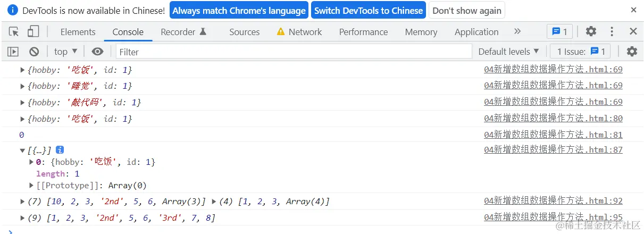Create a live expression with eye icon
The height and width of the screenshot is (234, 644).
97,52
